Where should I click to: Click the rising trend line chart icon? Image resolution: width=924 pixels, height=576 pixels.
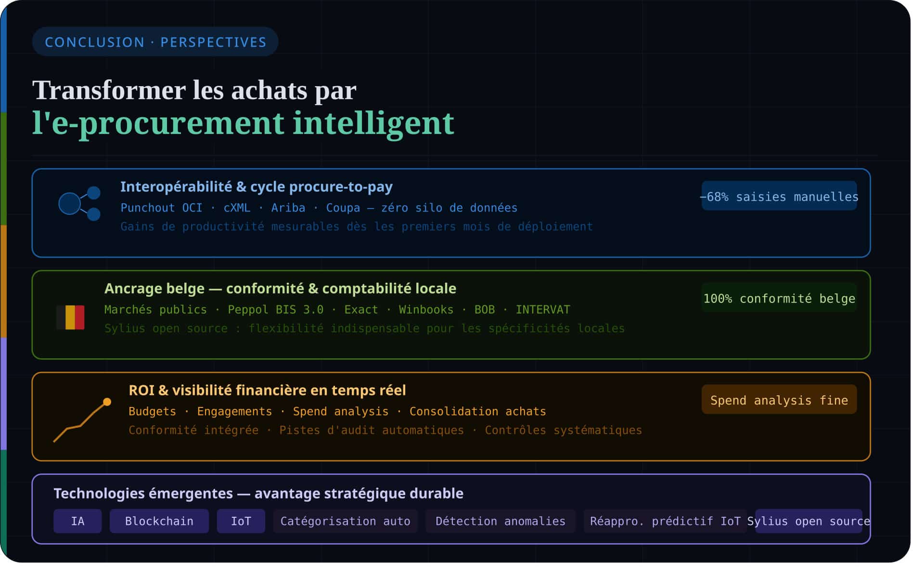pyautogui.click(x=83, y=420)
